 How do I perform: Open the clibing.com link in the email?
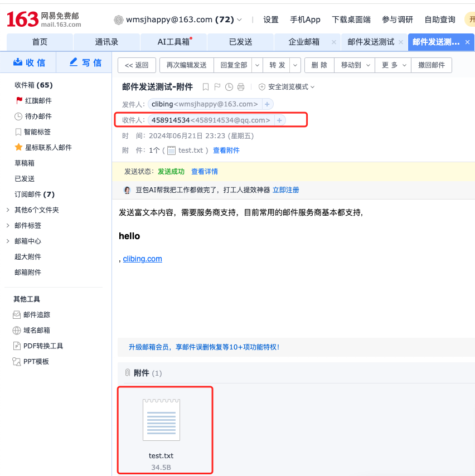tap(142, 259)
